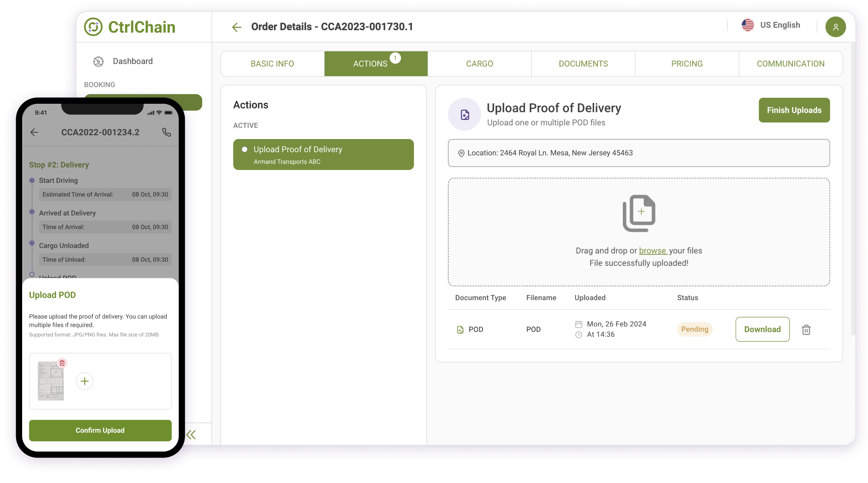Screen dimensions: 868x483
Task: Remove the uploaded thumbnail via red trash icon
Action: 62,363
